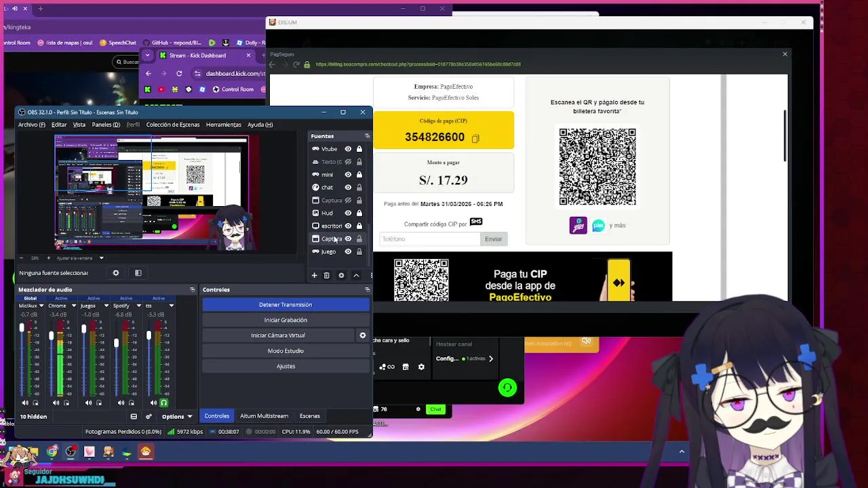Add a new source with the plus icon
The height and width of the screenshot is (488, 868).
(x=314, y=275)
